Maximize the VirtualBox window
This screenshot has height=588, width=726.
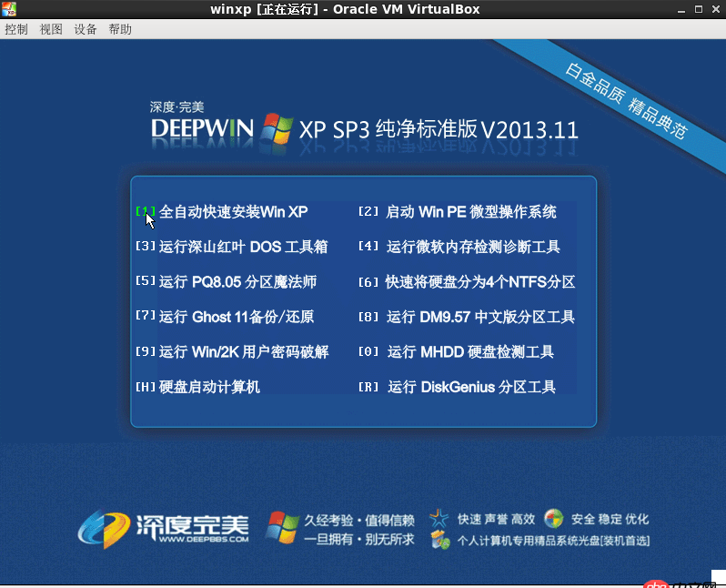[698, 9]
